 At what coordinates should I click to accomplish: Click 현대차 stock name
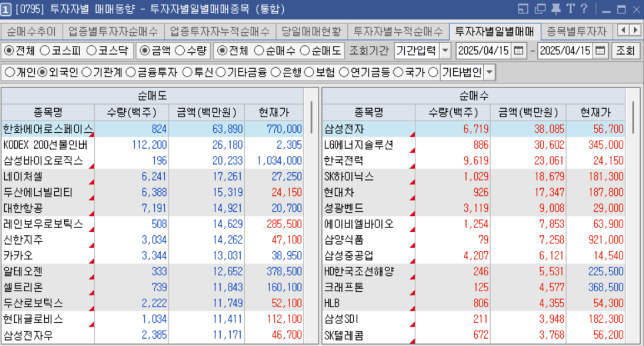click(x=339, y=192)
